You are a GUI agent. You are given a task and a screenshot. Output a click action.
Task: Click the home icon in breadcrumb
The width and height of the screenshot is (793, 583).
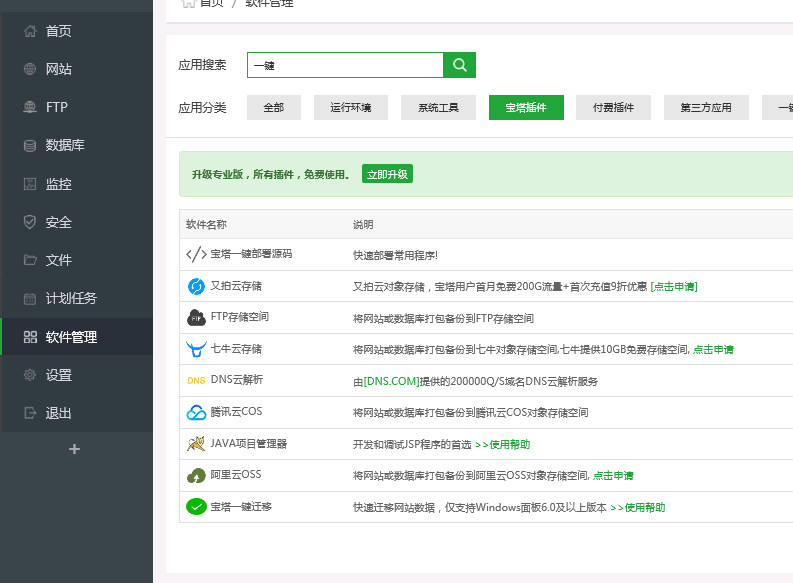[189, 3]
